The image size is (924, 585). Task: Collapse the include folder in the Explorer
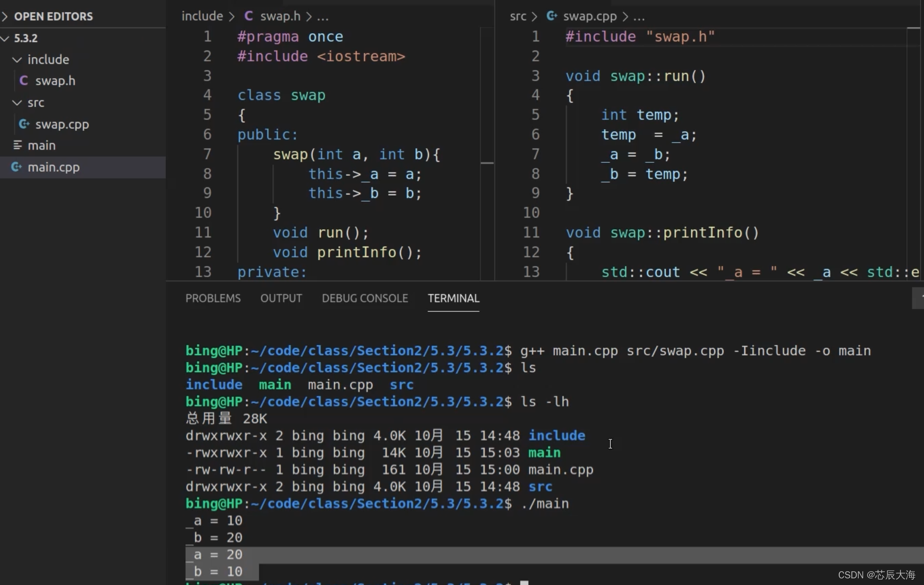click(x=17, y=59)
